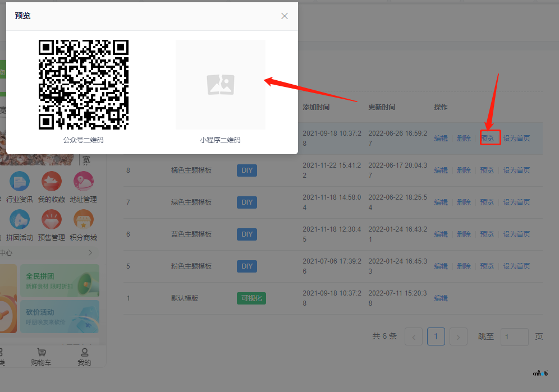Tap the 我的 profile tab icon
The height and width of the screenshot is (392, 559).
[84, 353]
